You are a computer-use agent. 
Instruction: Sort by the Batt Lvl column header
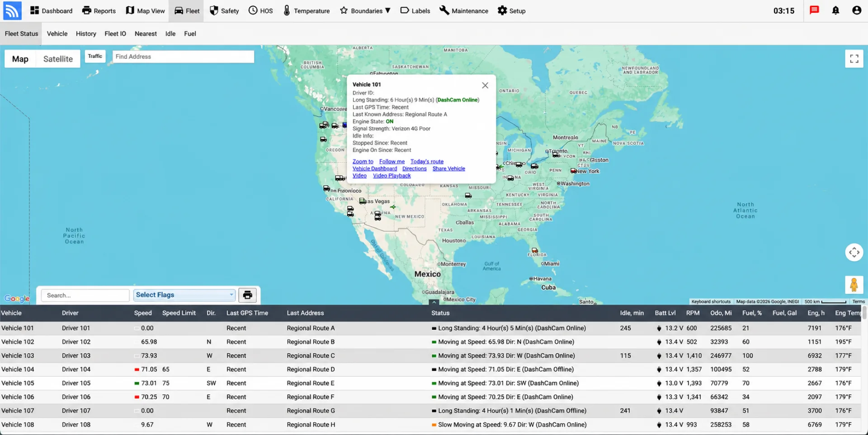[665, 313]
